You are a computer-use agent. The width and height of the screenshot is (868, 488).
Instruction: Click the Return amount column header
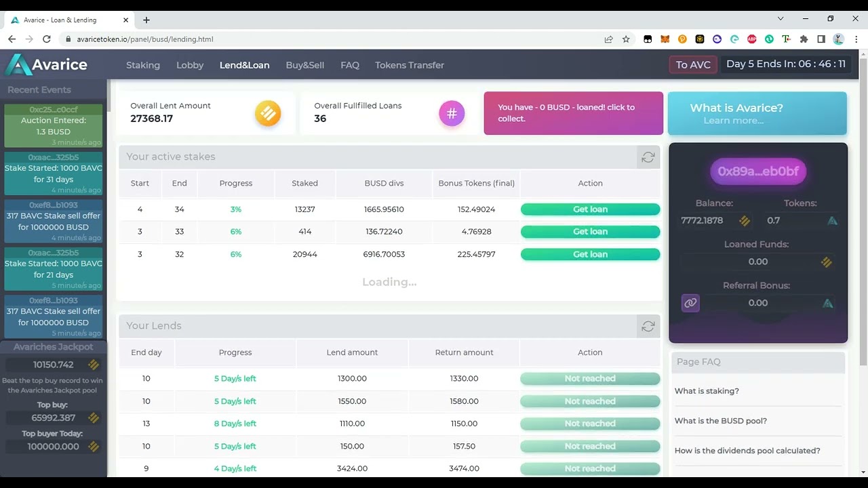click(464, 352)
